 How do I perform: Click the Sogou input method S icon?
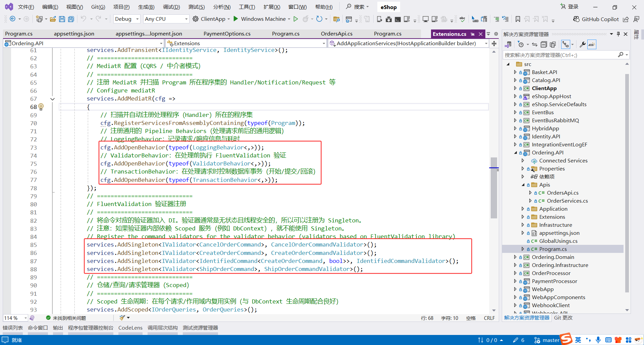567,339
